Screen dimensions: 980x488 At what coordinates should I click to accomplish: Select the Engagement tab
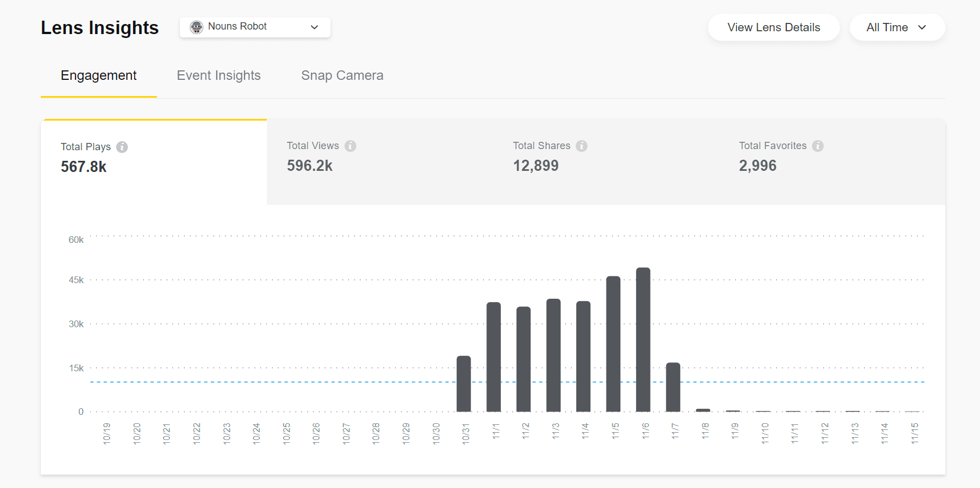pos(98,75)
